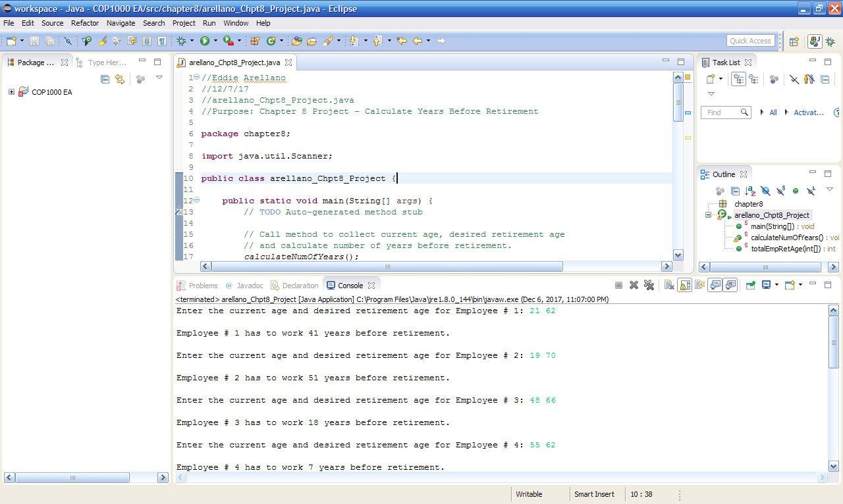
Task: Click the Back navigation arrow
Action: (418, 41)
